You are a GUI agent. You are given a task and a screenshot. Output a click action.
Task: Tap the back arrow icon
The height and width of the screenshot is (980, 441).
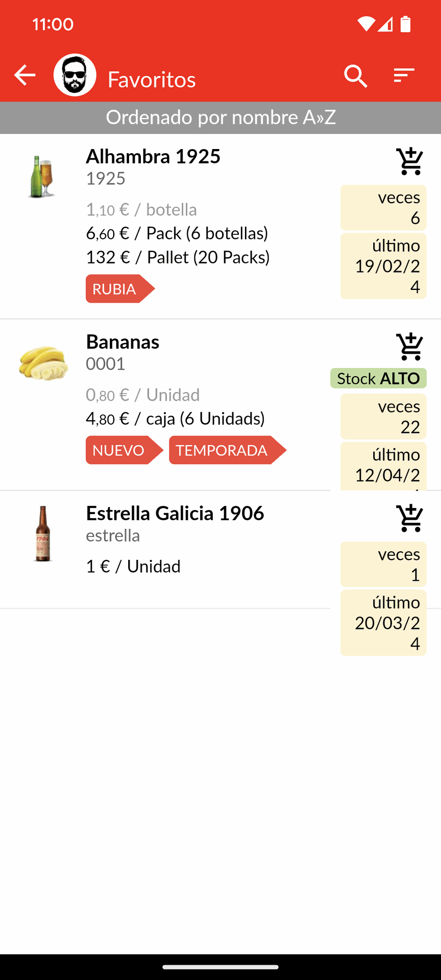pos(24,76)
